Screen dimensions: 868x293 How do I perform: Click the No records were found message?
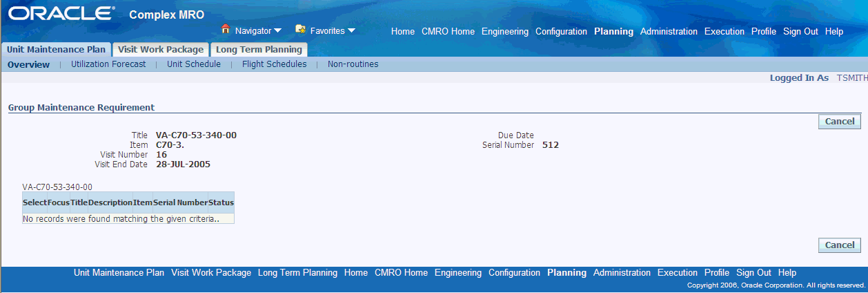121,218
